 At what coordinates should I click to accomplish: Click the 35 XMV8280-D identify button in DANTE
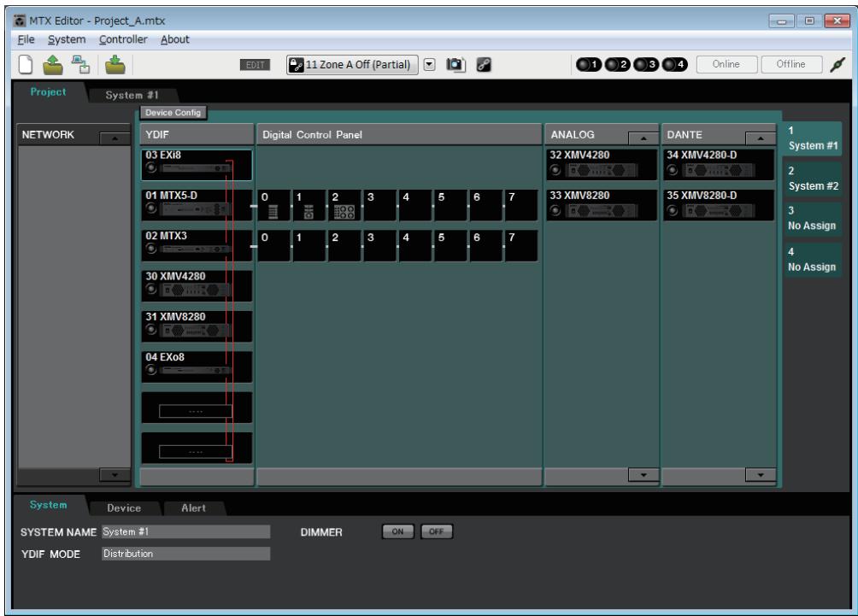tap(673, 211)
